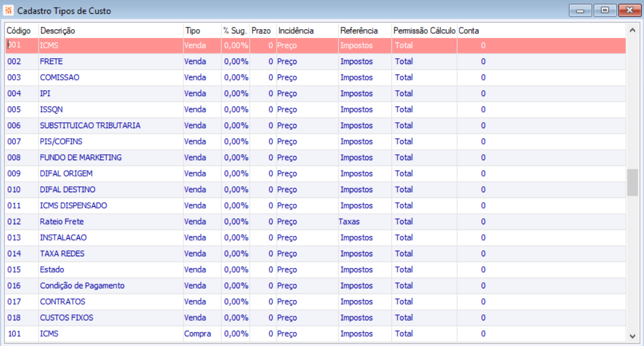Screen dimensions: 644x346
Task: Maximize the Cadastro Tipos de Custo window
Action: 604,10
